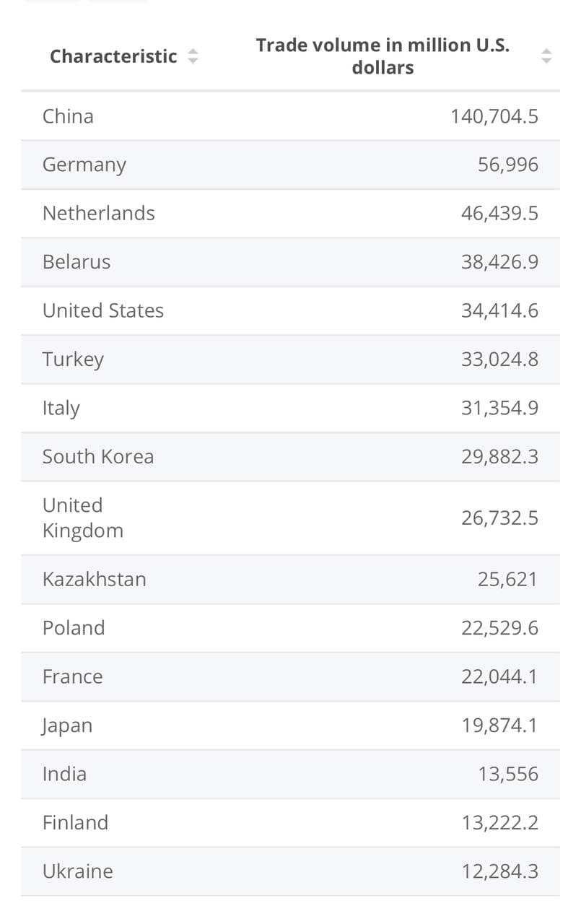Click the United Kingdom country cell
The image size is (581, 924).
pyautogui.click(x=82, y=518)
